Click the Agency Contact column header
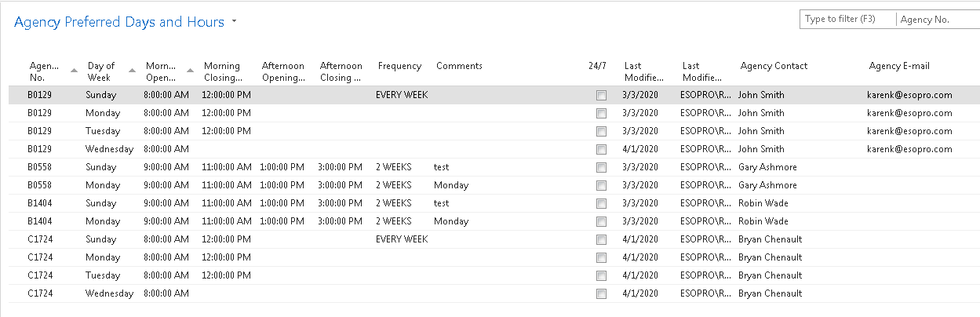The width and height of the screenshot is (980, 317). [774, 66]
